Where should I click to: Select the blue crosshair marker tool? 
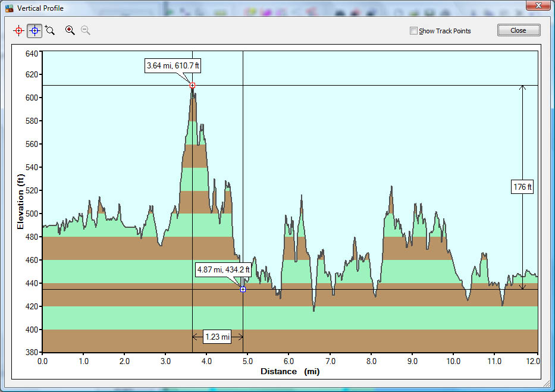click(x=35, y=30)
